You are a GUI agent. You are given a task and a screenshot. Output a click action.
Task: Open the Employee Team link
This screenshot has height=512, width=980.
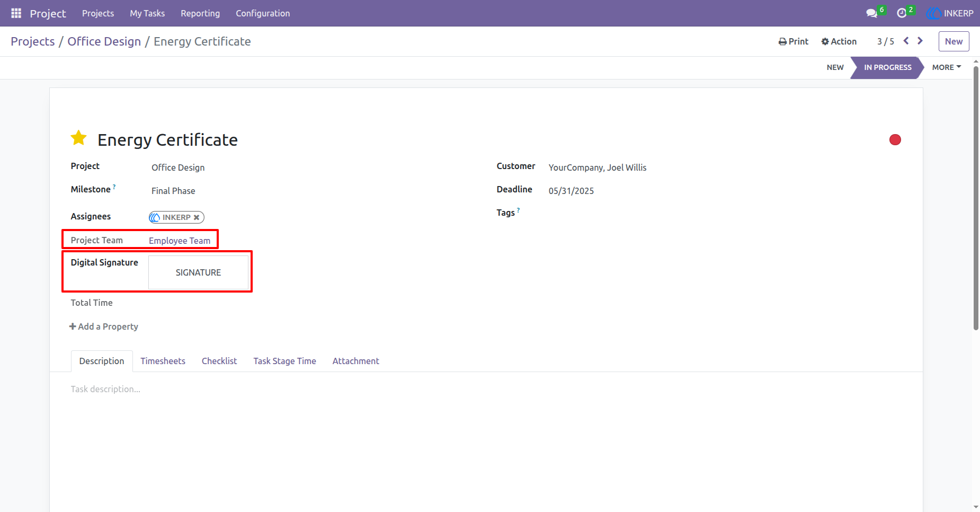(180, 241)
